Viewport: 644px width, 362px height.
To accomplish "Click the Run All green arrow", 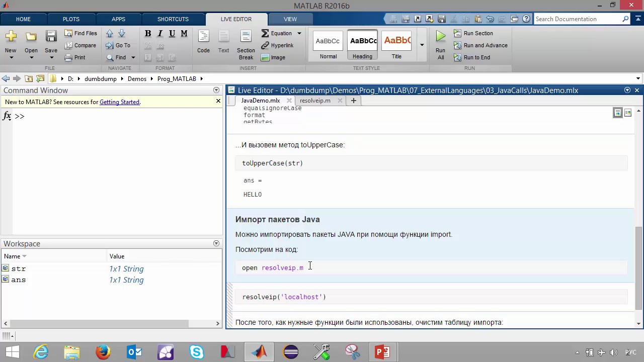I will pyautogui.click(x=440, y=37).
